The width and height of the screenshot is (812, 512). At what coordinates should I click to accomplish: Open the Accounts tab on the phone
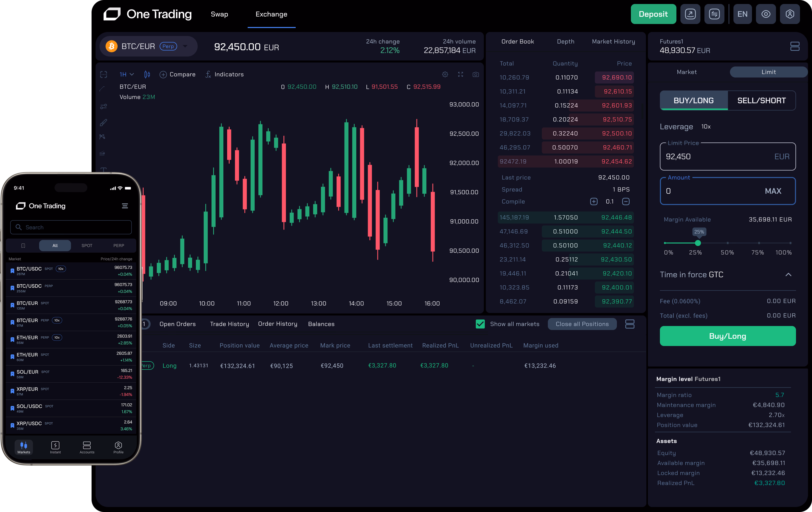[x=87, y=447]
